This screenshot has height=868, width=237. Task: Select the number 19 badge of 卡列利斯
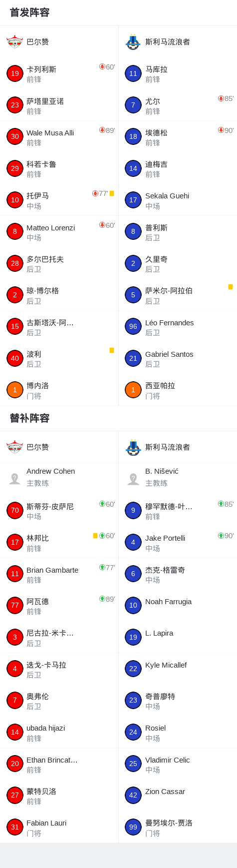coord(15,73)
